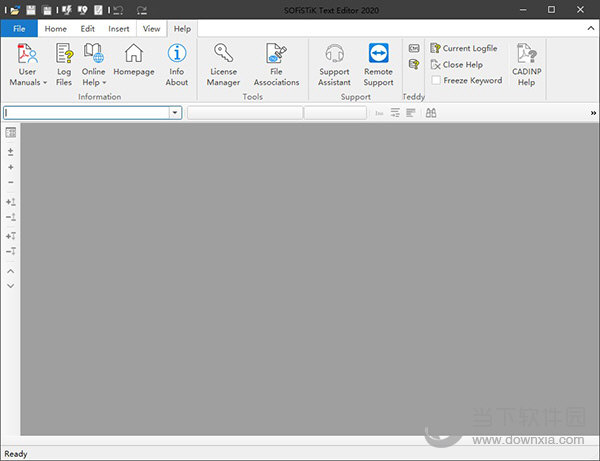600x461 pixels.
Task: Switch to the Insert ribbon tab
Action: [x=119, y=29]
